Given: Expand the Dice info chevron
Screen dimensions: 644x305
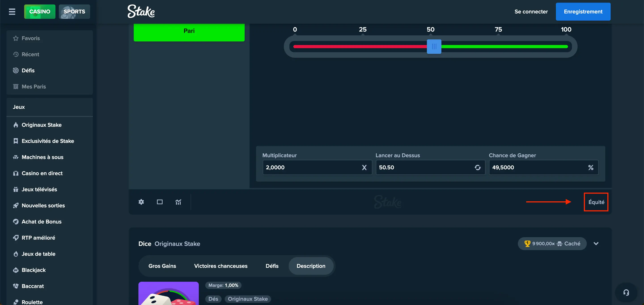Looking at the screenshot, I should [x=596, y=244].
